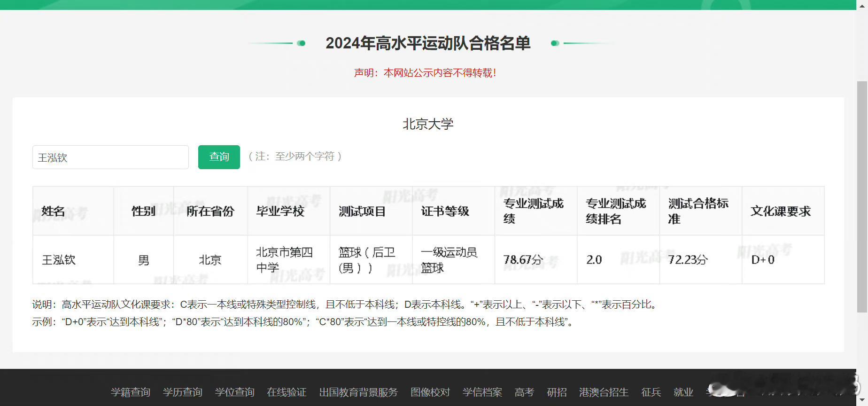Click the 说明 explanation paragraph line
Screen dimensions: 868x406
click(x=346, y=304)
